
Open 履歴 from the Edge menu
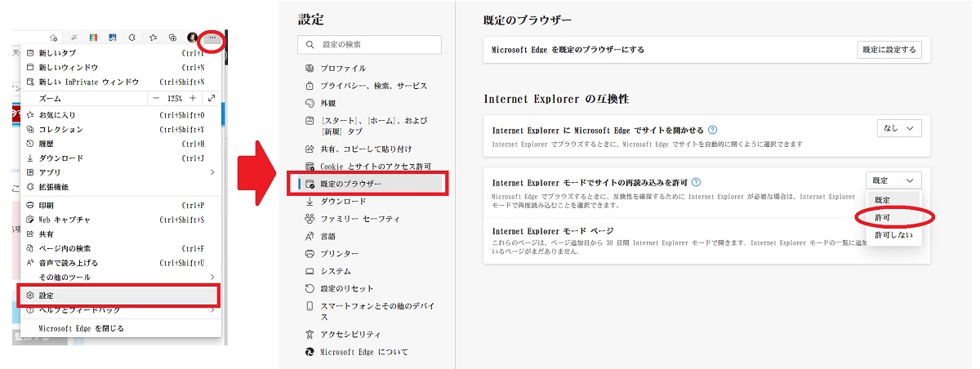tap(120, 144)
